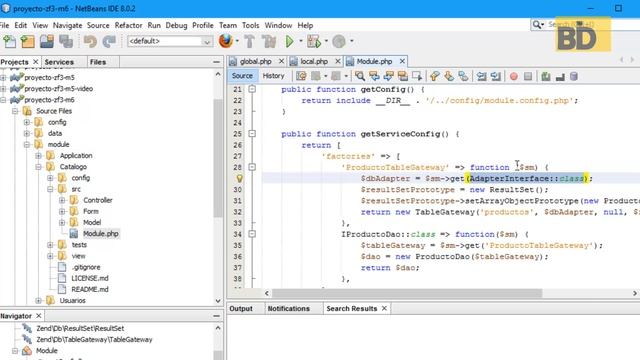The image size is (640, 360).
Task: Click the Undo arrow icon
Action: (x=90, y=41)
